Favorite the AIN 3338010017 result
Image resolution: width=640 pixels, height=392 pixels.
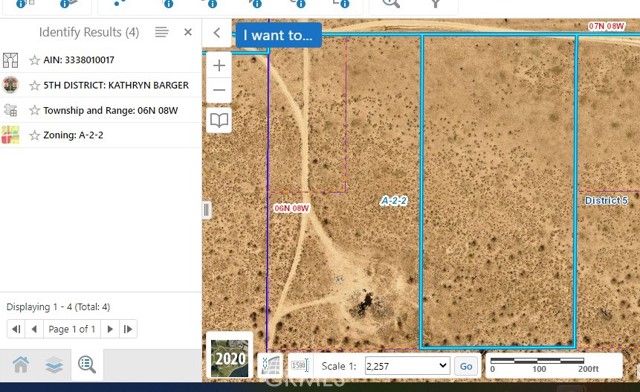pyautogui.click(x=35, y=60)
